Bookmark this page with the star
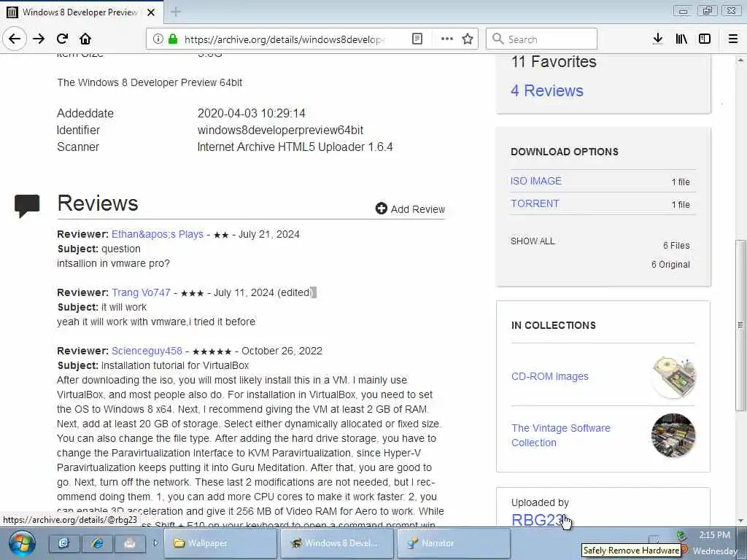 [x=468, y=39]
